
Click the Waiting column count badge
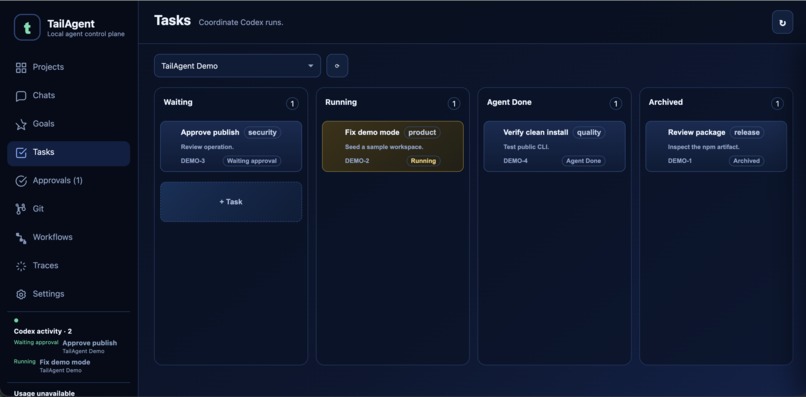pyautogui.click(x=292, y=104)
